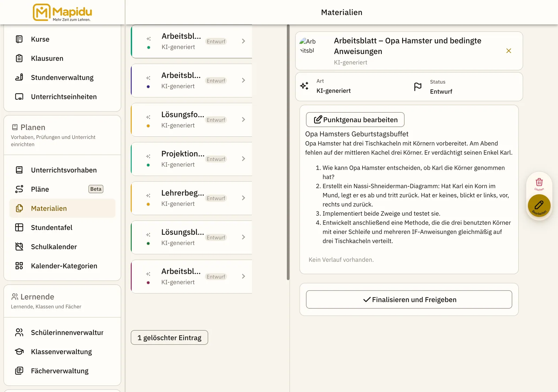Open the Stundentafel table icon

click(19, 228)
